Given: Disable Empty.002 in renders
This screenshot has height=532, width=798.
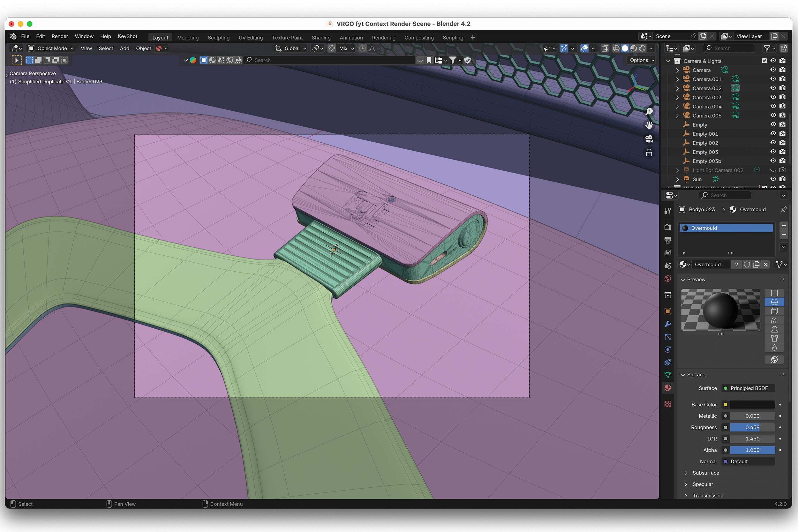Looking at the screenshot, I should [x=782, y=143].
